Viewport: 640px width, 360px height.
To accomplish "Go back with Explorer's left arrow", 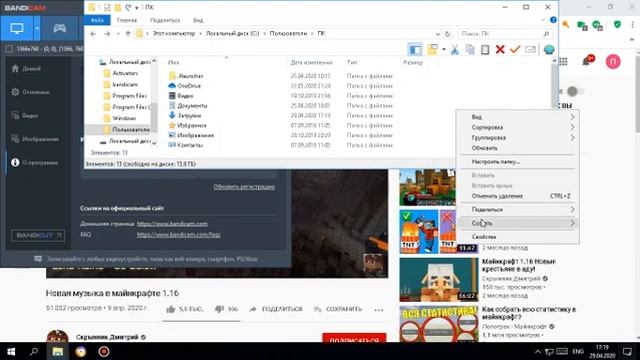I will (93, 34).
